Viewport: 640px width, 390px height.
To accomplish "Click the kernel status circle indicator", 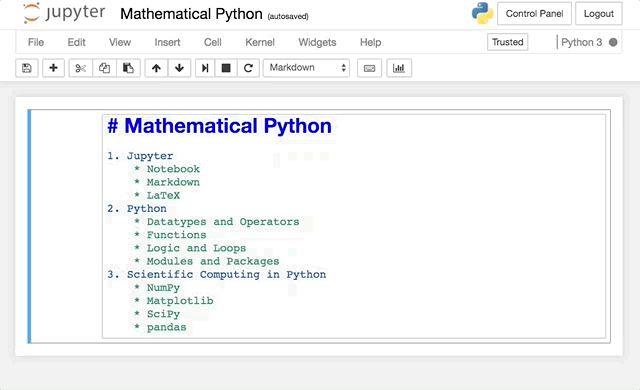I will coord(613,42).
